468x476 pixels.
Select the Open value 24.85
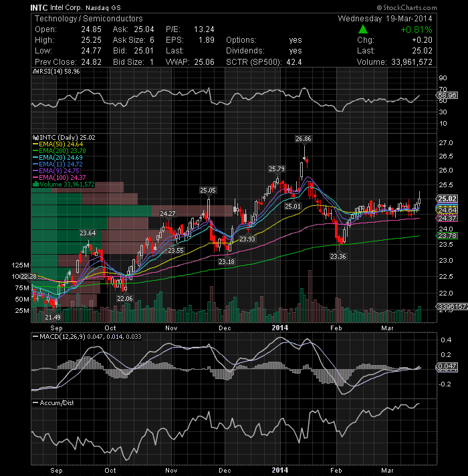coord(91,29)
